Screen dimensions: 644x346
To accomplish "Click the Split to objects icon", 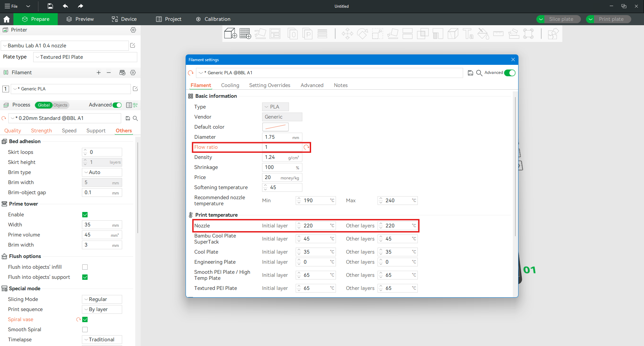I will [293, 34].
